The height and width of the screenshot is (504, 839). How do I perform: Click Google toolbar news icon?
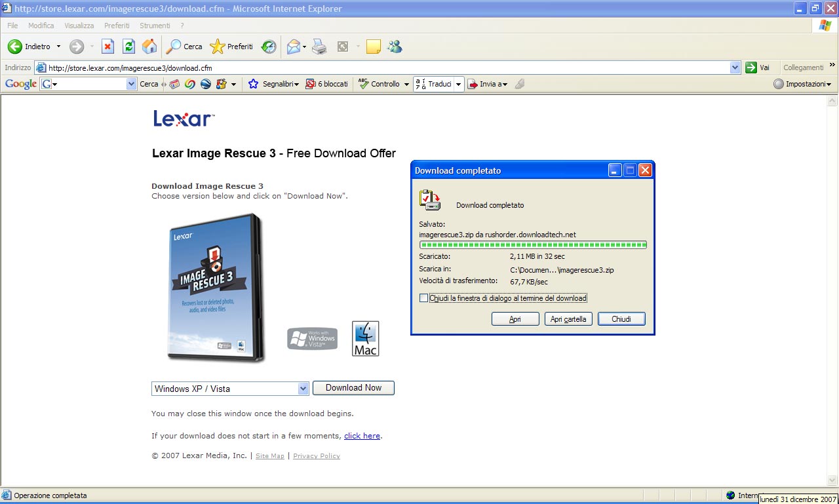coord(174,84)
